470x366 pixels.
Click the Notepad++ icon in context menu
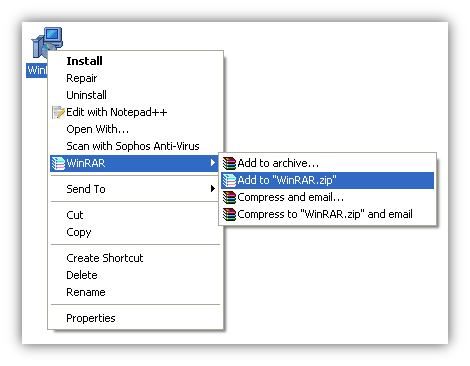(x=58, y=112)
